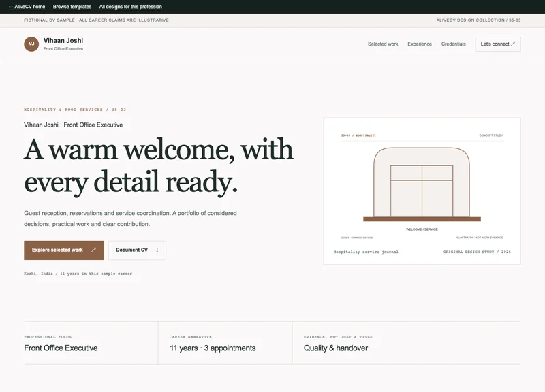Click 'PROFESSIONAL FOCUS' label
This screenshot has width=545, height=392.
(48, 337)
